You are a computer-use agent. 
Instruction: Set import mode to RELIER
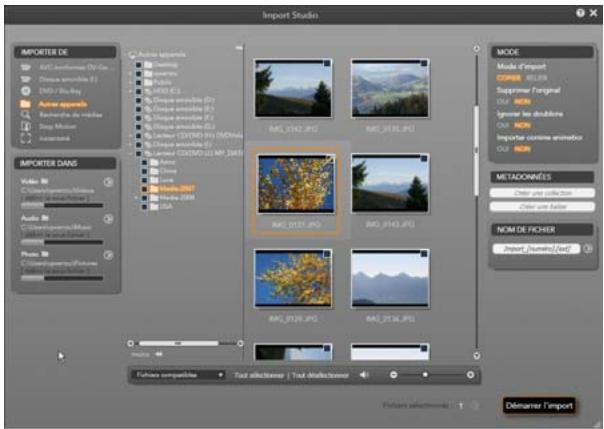536,78
